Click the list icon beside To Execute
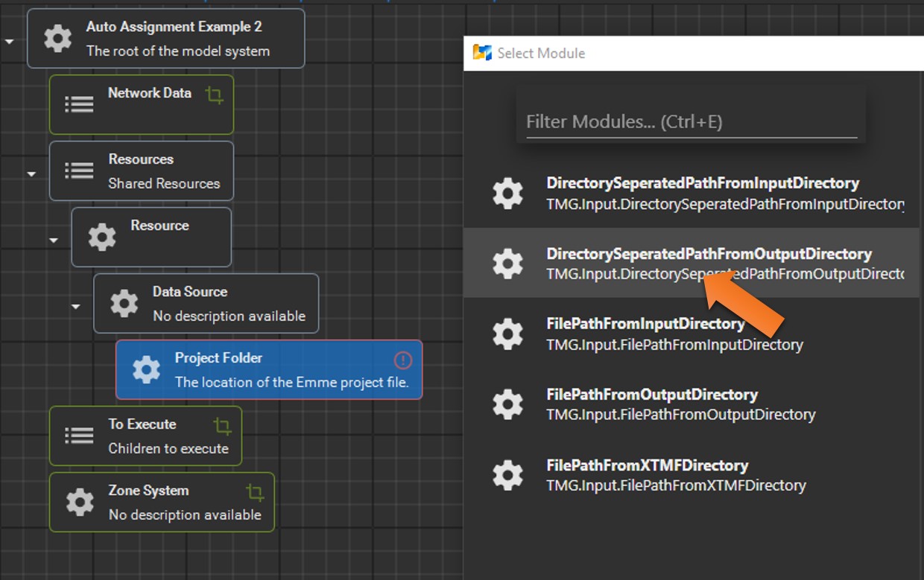 tap(79, 435)
